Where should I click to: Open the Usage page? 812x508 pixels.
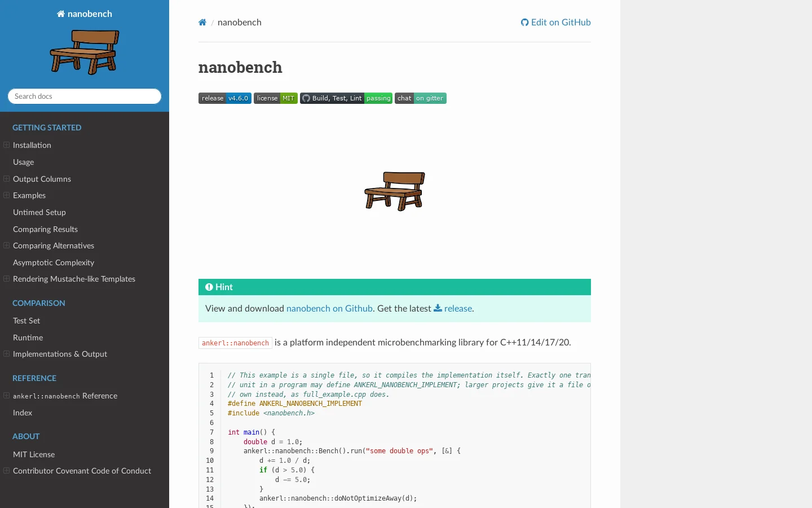pos(24,162)
